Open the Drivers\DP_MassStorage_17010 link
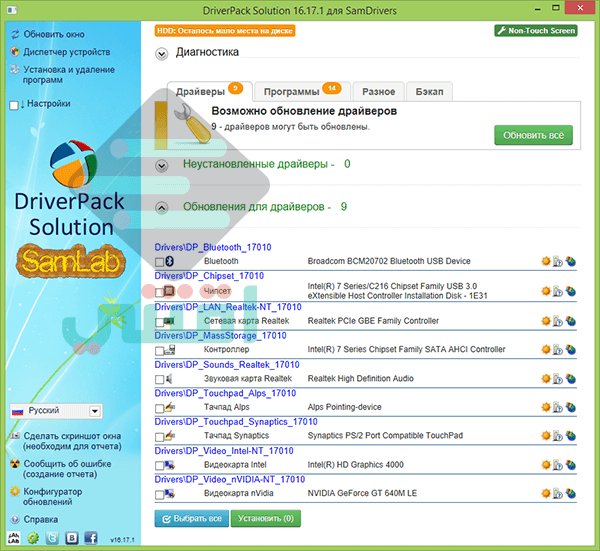The width and height of the screenshot is (600, 551). [x=220, y=336]
